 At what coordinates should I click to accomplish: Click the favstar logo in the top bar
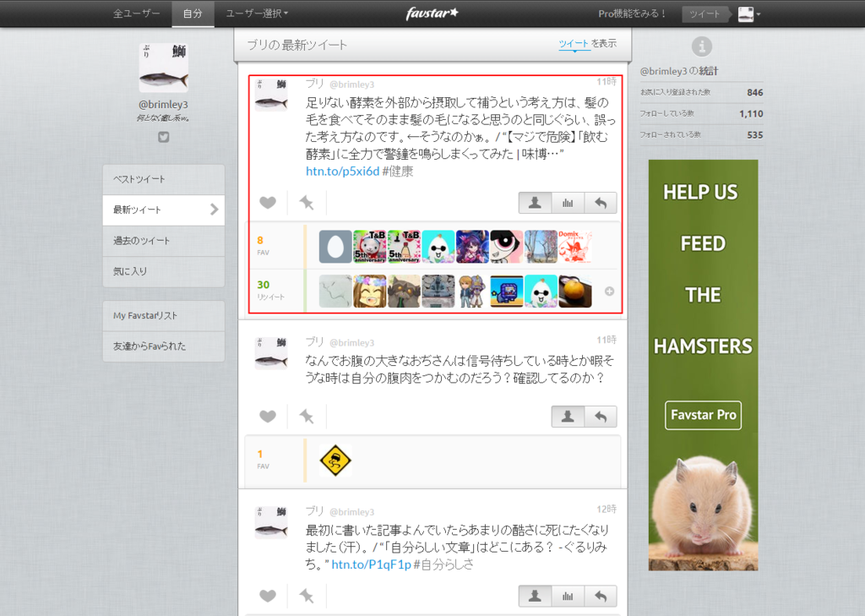[x=432, y=14]
